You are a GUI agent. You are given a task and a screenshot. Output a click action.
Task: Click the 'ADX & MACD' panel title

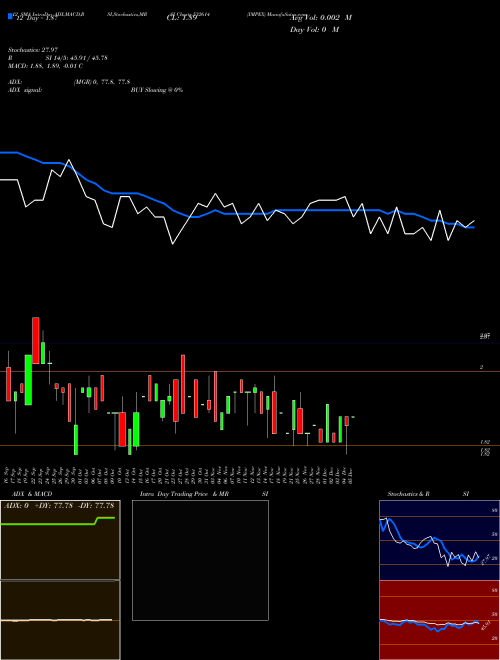pyautogui.click(x=32, y=494)
